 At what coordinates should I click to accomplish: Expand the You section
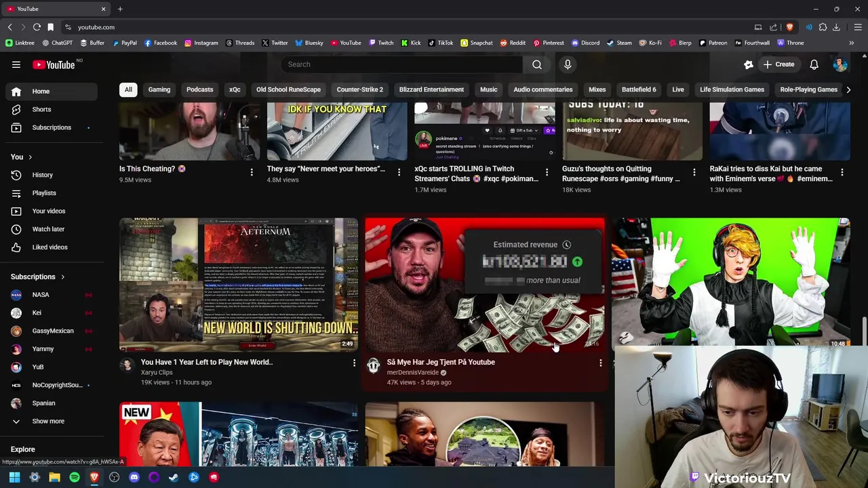click(x=22, y=157)
